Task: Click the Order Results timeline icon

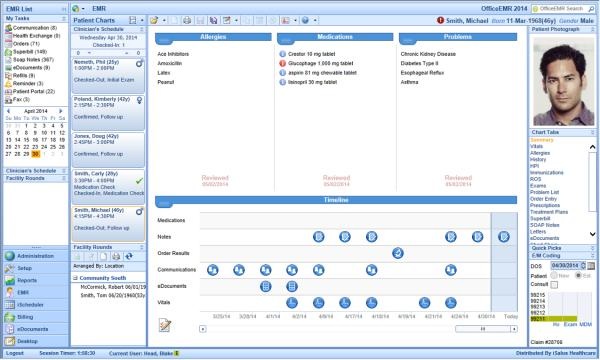Action: click(x=398, y=253)
